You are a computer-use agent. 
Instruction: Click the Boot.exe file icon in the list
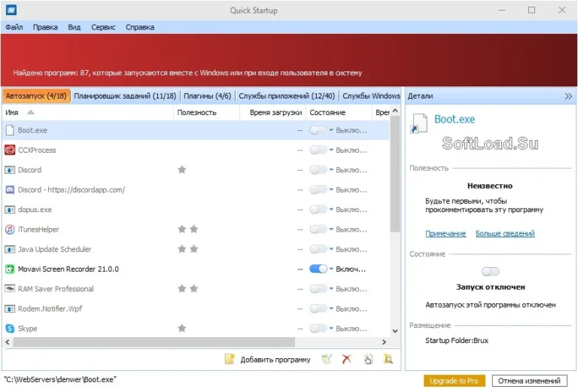tap(10, 130)
